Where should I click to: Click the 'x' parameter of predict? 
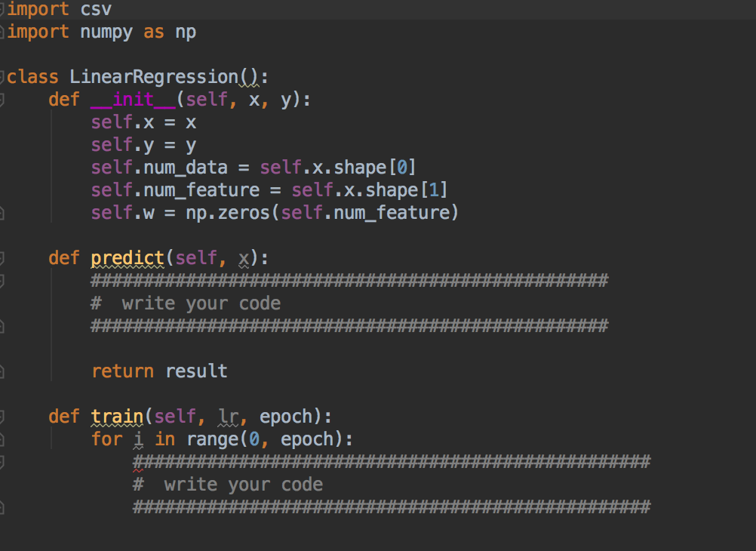244,259
